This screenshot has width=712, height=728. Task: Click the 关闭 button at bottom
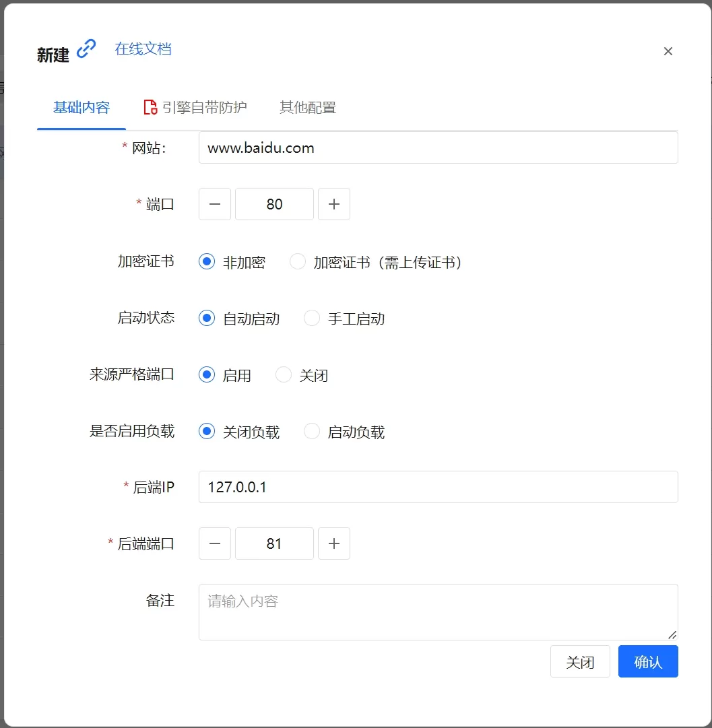coord(580,661)
